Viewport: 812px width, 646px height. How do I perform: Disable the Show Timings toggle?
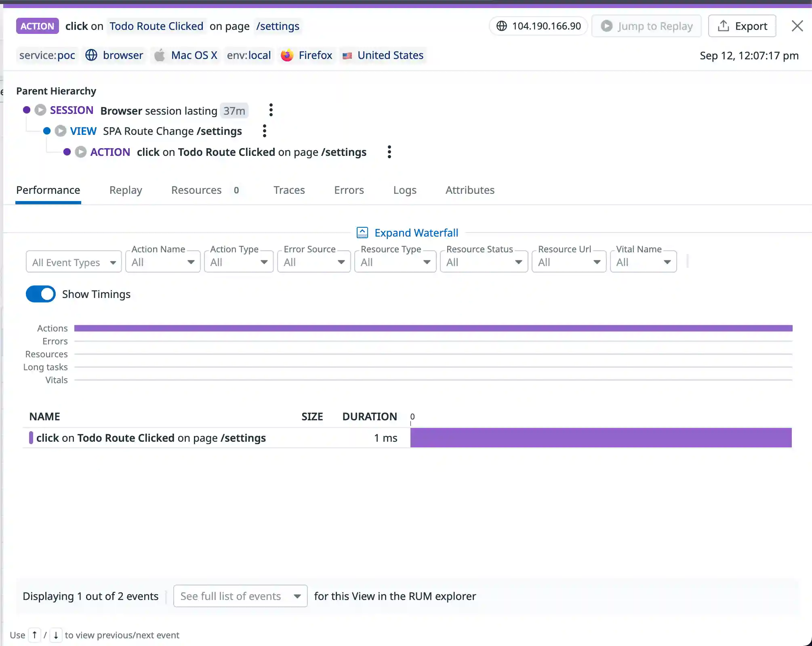(40, 294)
